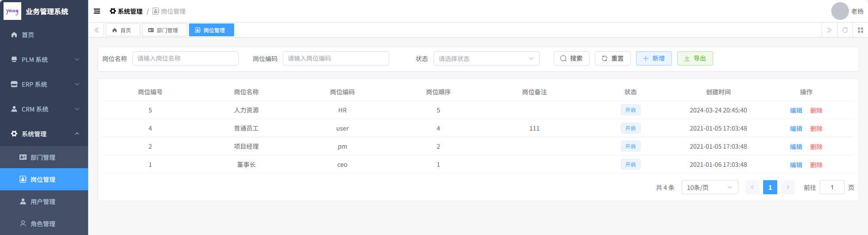
Task: Expand the PLM 系统 sidebar menu
Action: point(44,60)
